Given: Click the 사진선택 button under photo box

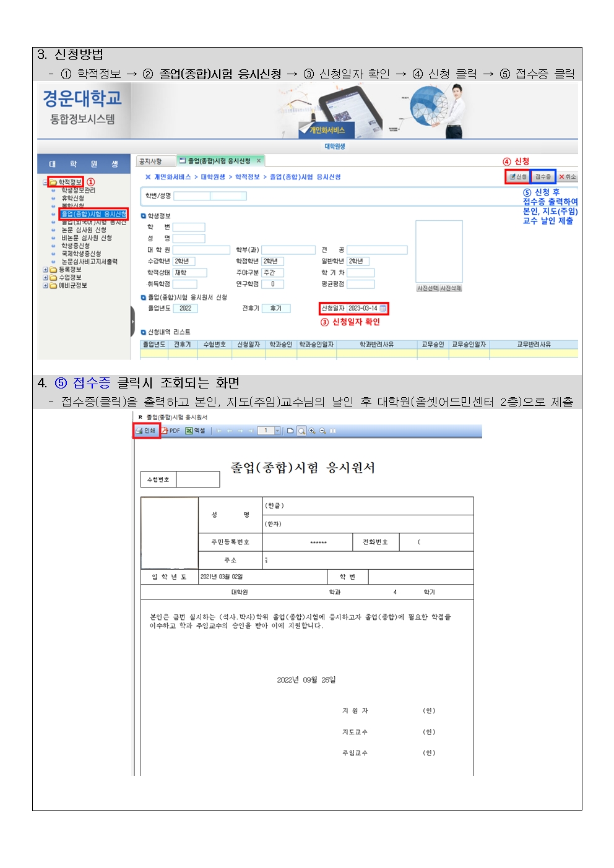Looking at the screenshot, I should (x=427, y=288).
